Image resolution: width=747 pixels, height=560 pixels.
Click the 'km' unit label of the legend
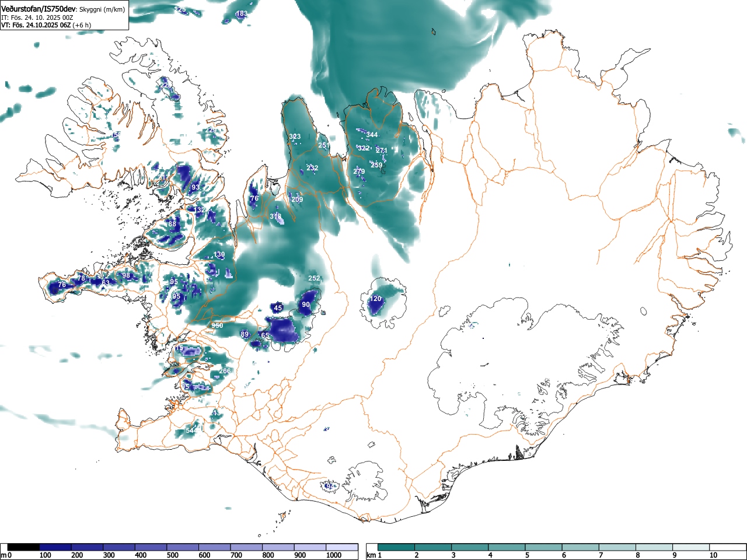[x=371, y=555]
